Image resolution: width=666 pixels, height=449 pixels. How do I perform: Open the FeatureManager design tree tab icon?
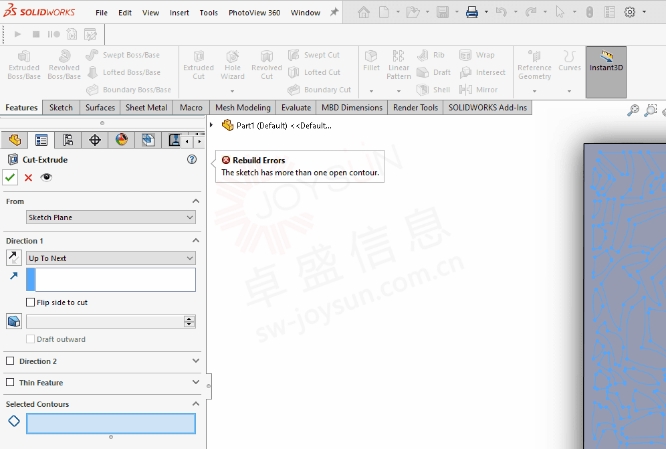(x=15, y=140)
